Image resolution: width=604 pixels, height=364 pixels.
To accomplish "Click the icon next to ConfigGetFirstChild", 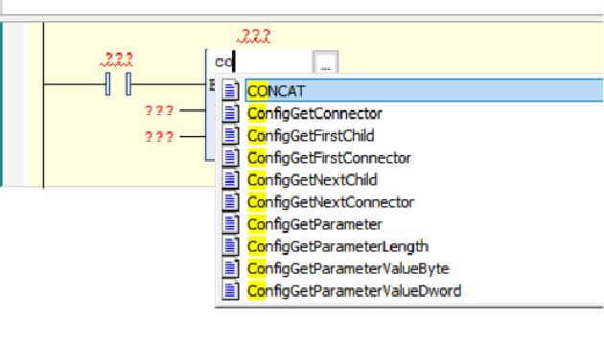I will [x=230, y=135].
